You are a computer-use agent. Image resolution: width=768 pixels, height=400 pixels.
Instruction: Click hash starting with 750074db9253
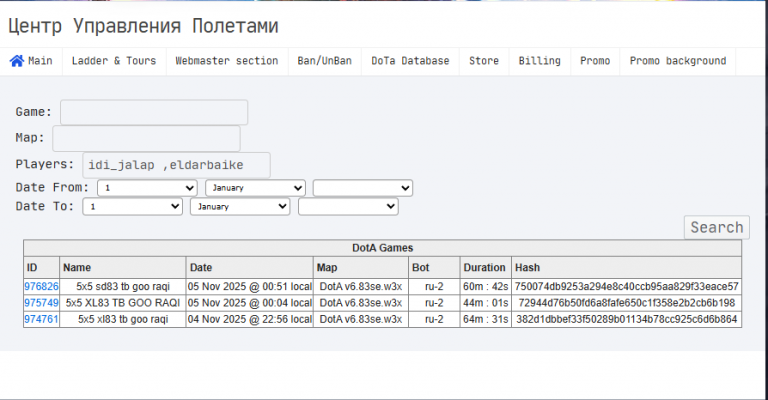(626, 286)
